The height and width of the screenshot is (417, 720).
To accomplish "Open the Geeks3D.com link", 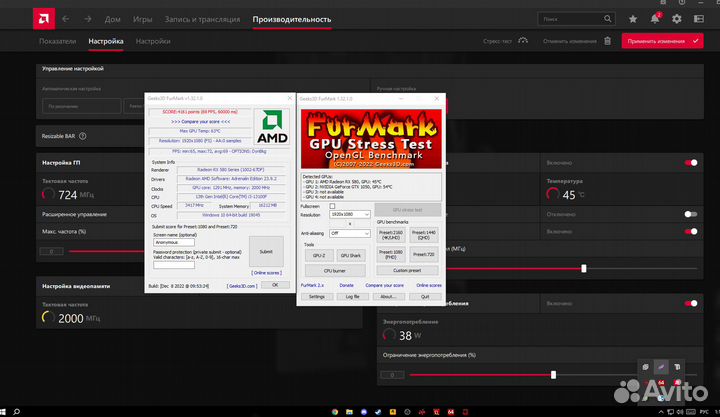I will pyautogui.click(x=242, y=286).
